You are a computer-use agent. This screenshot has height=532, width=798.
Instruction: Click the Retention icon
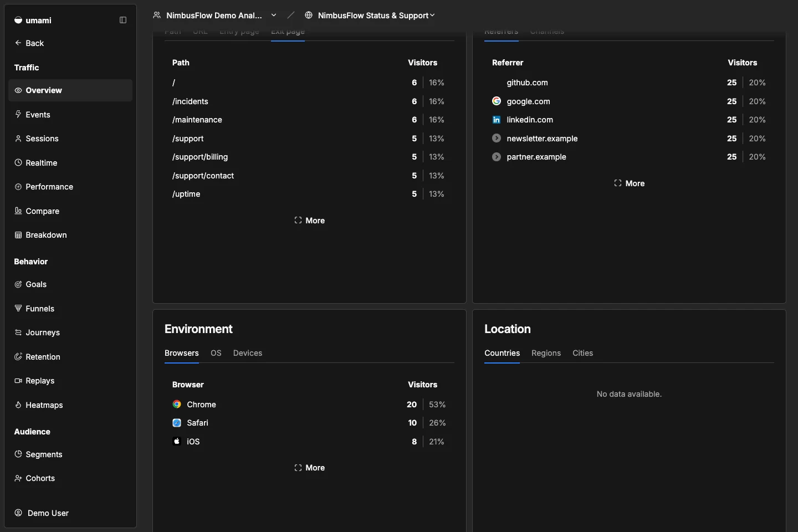point(18,356)
